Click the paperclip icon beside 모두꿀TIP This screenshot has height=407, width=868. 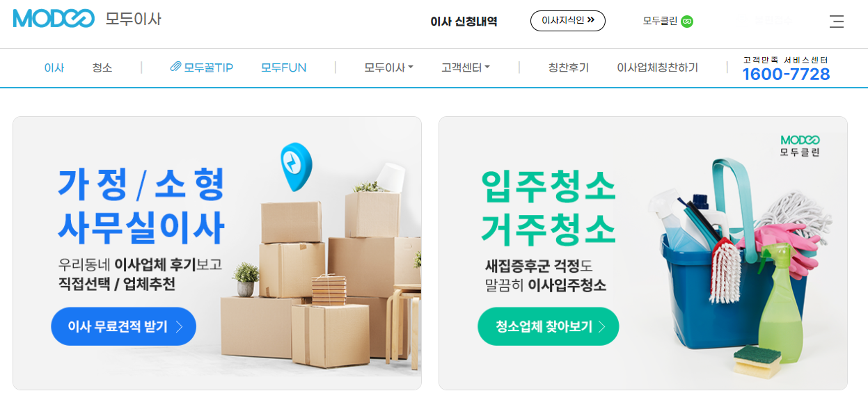tap(175, 67)
